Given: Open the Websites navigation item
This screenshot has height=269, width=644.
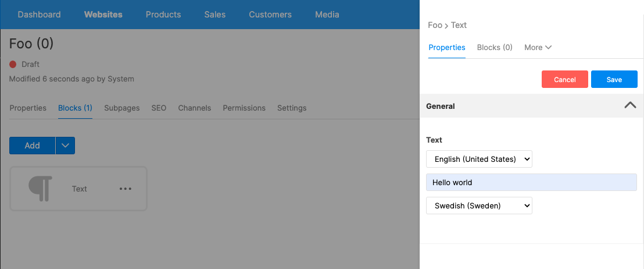Looking at the screenshot, I should click(103, 15).
